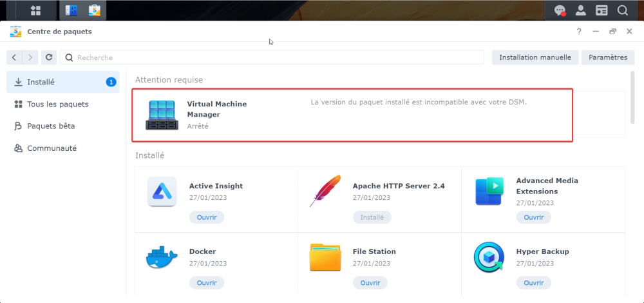This screenshot has width=644, height=303.
Task: Click the Active Insight package icon
Action: (x=162, y=191)
